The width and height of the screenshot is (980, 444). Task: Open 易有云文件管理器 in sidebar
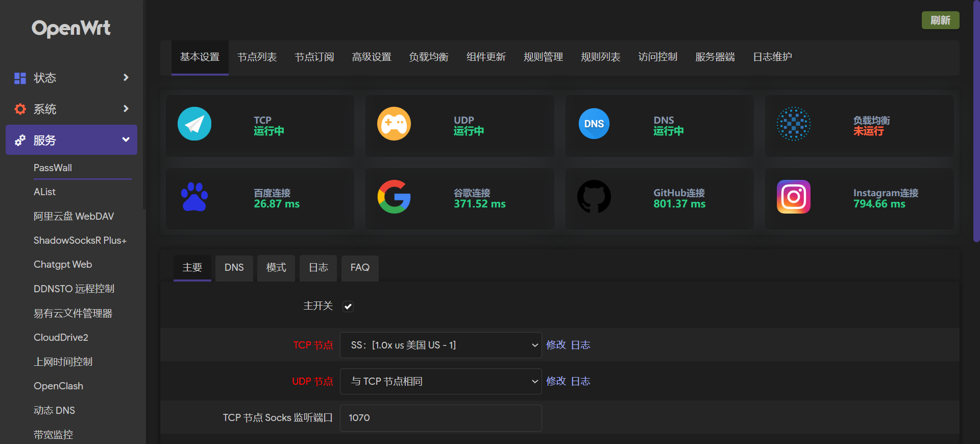73,313
